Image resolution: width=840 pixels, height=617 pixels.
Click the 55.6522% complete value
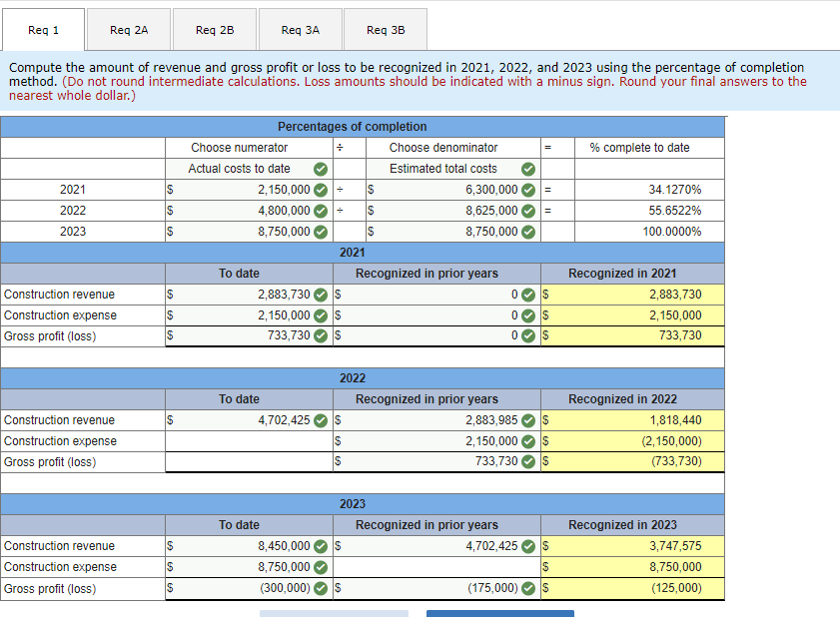point(674,211)
